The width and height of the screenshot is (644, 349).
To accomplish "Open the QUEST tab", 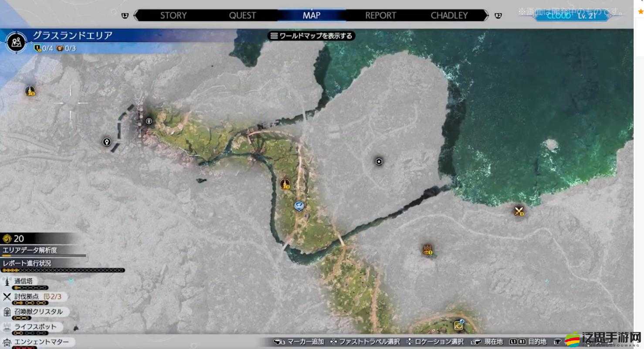I will (x=242, y=15).
